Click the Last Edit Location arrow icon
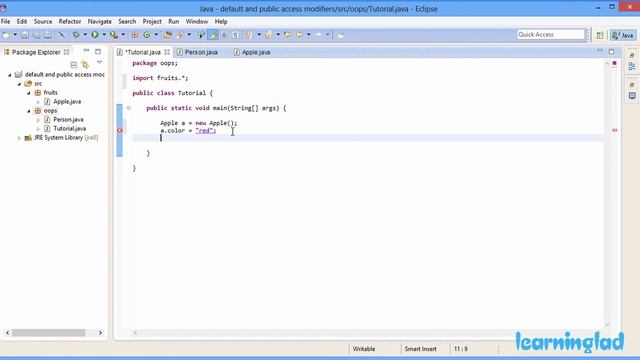 [287, 35]
